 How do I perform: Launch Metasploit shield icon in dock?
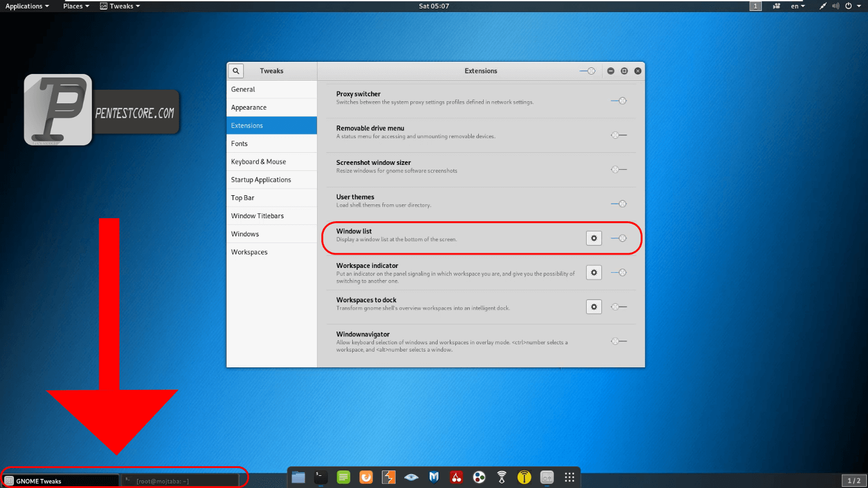click(x=434, y=477)
